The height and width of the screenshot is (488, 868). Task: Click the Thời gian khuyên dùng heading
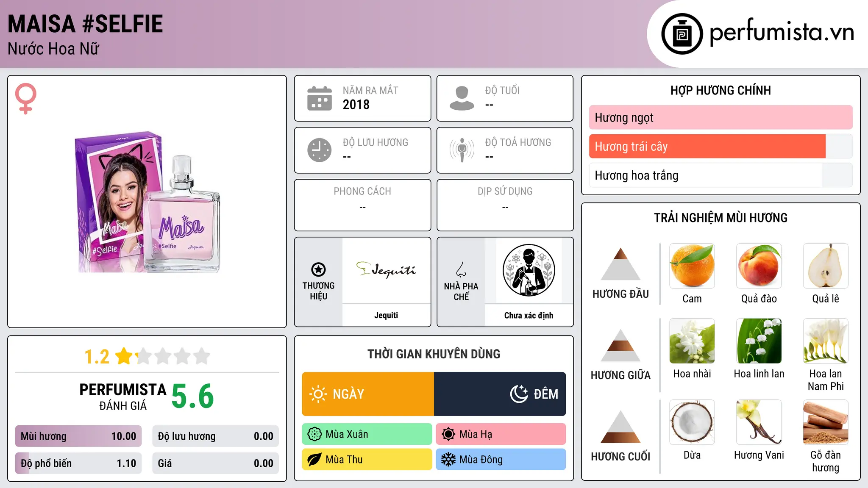click(434, 354)
